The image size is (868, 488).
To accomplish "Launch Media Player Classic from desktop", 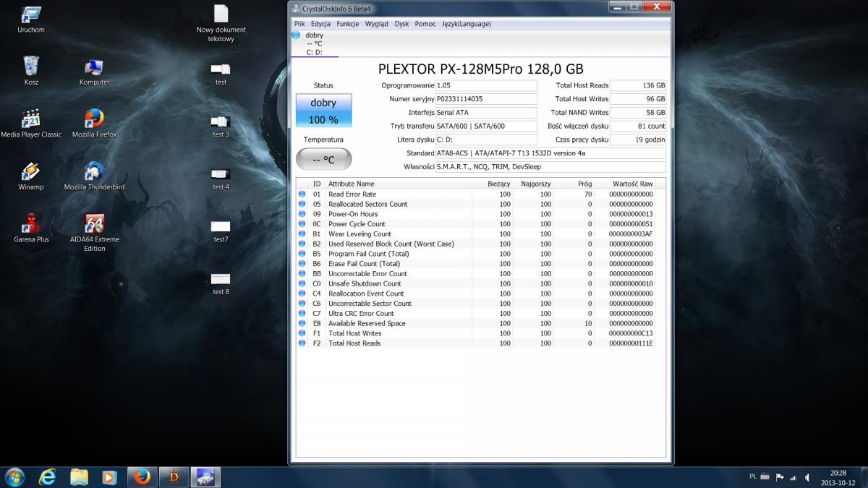I will point(31,124).
